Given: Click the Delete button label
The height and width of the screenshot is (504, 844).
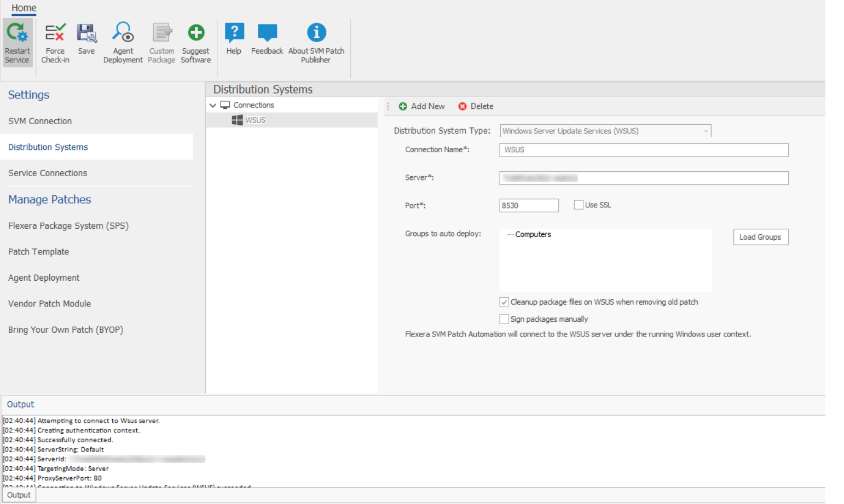Looking at the screenshot, I should coord(482,106).
